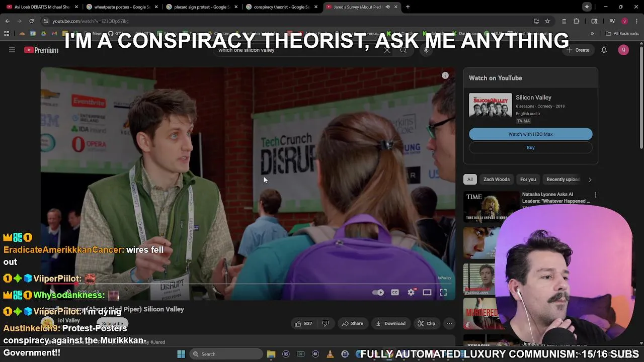Click the youtube.com address bar

(x=287, y=21)
